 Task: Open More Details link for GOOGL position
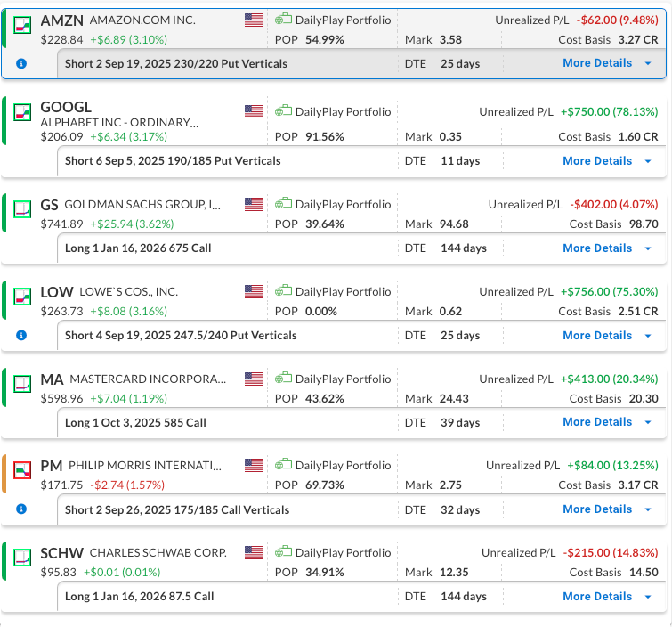597,161
